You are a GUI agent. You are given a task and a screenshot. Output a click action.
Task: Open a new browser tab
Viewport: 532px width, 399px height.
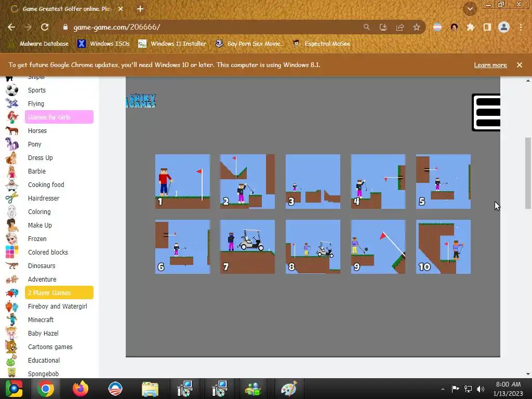click(140, 9)
